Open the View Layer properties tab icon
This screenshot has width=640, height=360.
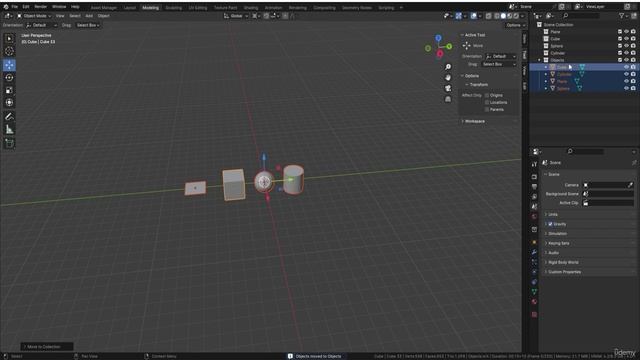click(534, 196)
